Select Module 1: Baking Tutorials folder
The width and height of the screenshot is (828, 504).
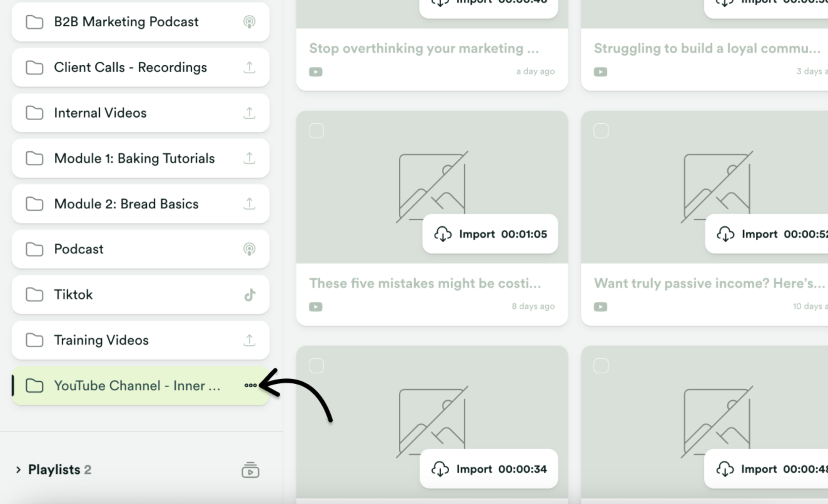pos(140,158)
